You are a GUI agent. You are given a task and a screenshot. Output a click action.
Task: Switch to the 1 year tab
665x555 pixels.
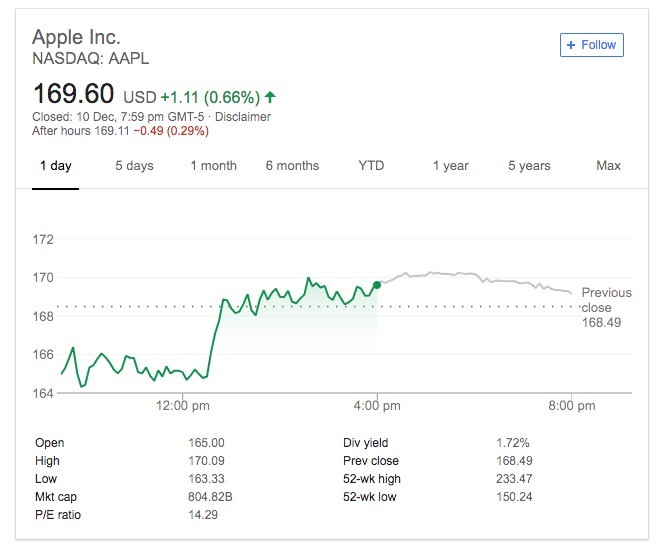click(x=450, y=166)
